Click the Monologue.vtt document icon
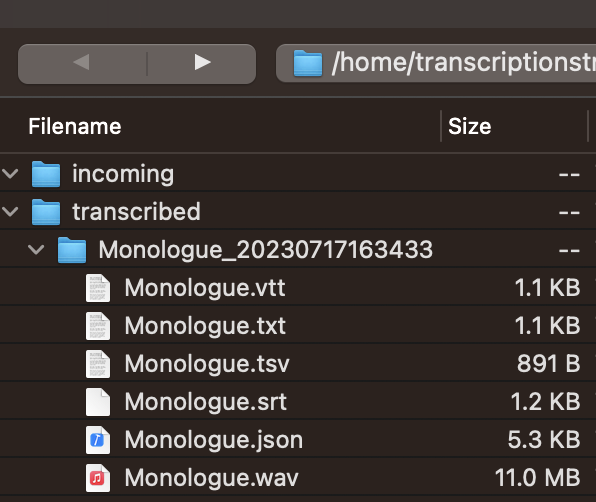This screenshot has height=502, width=596. click(98, 288)
